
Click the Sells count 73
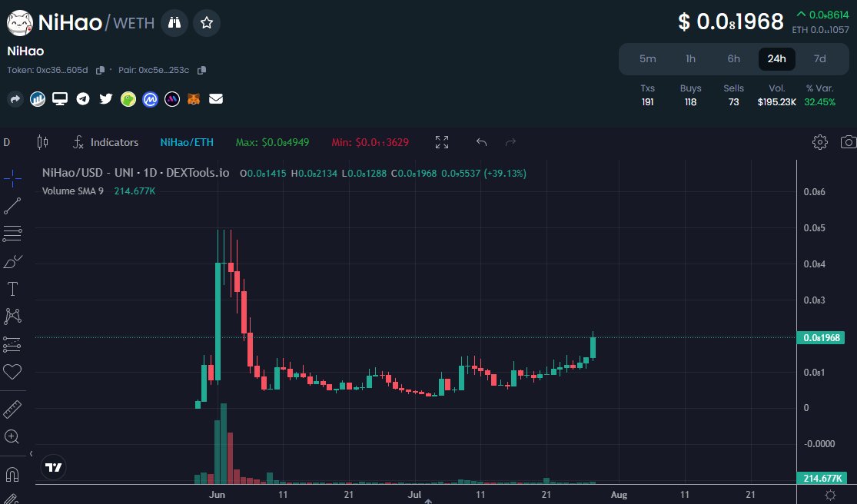pos(733,102)
